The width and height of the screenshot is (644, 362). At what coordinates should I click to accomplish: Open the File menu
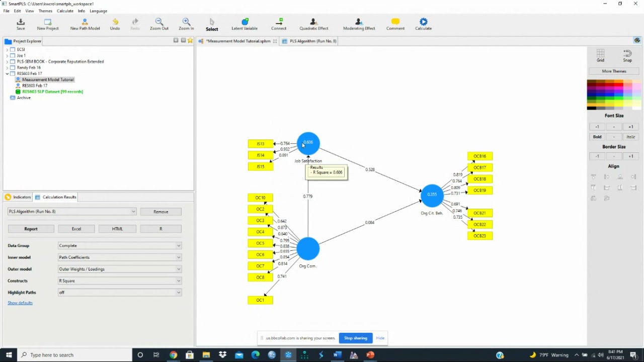pos(6,11)
